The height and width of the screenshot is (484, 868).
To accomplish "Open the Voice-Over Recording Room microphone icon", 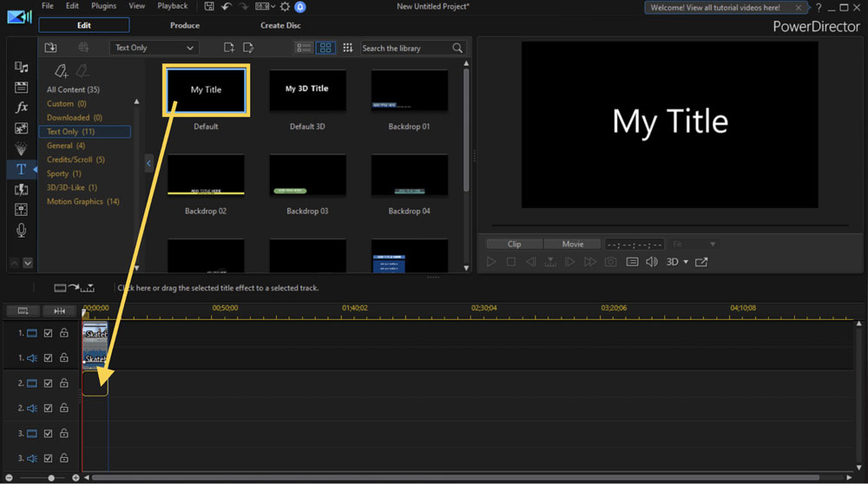I will click(x=22, y=230).
